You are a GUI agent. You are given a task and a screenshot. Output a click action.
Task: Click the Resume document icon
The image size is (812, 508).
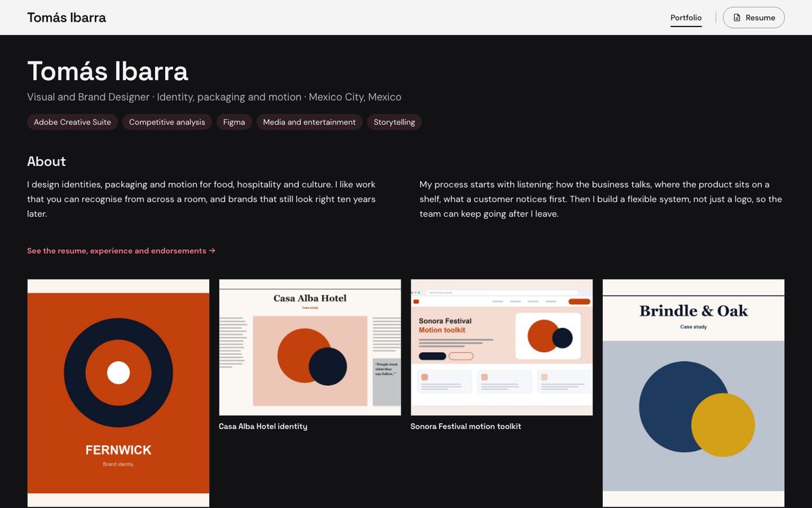tap(737, 18)
